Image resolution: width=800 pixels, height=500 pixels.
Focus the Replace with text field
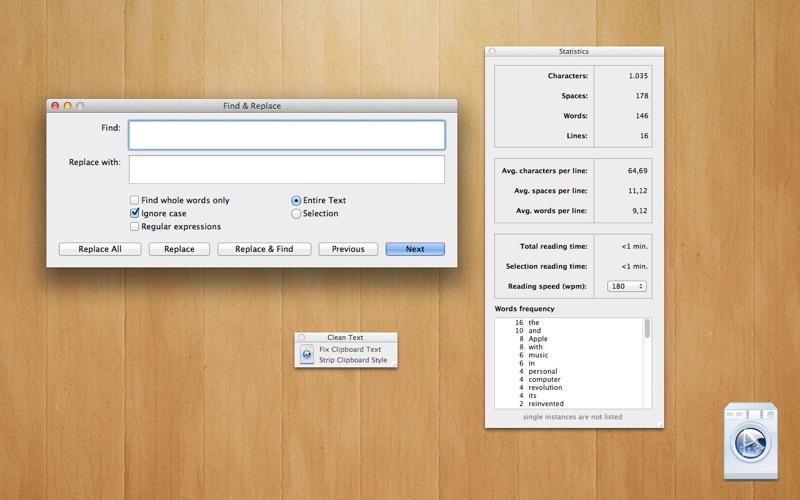click(287, 169)
